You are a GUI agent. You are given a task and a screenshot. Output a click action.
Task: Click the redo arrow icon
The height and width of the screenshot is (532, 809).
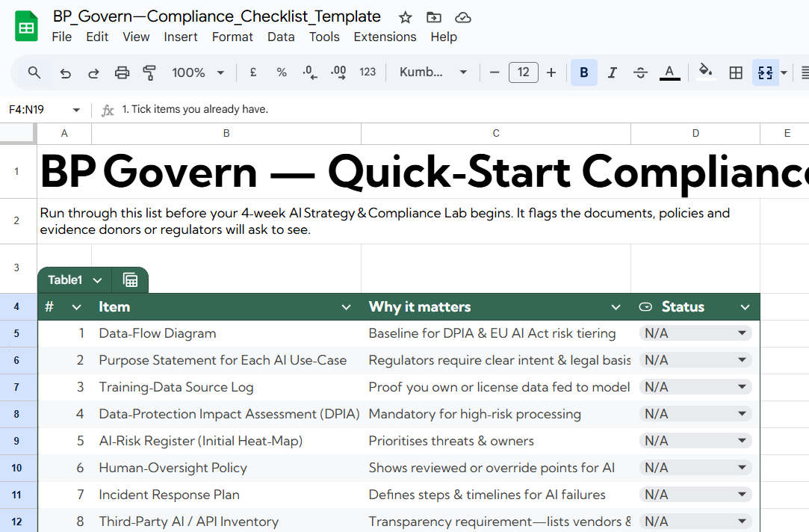(94, 72)
